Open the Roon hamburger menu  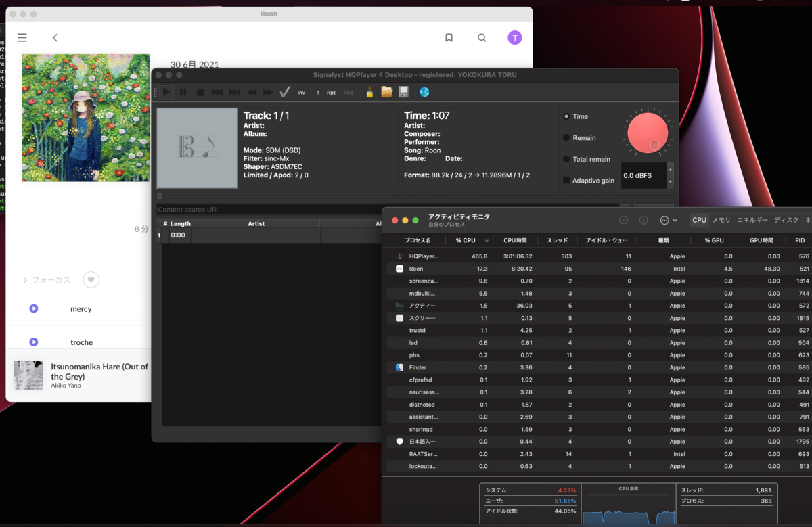tap(22, 38)
